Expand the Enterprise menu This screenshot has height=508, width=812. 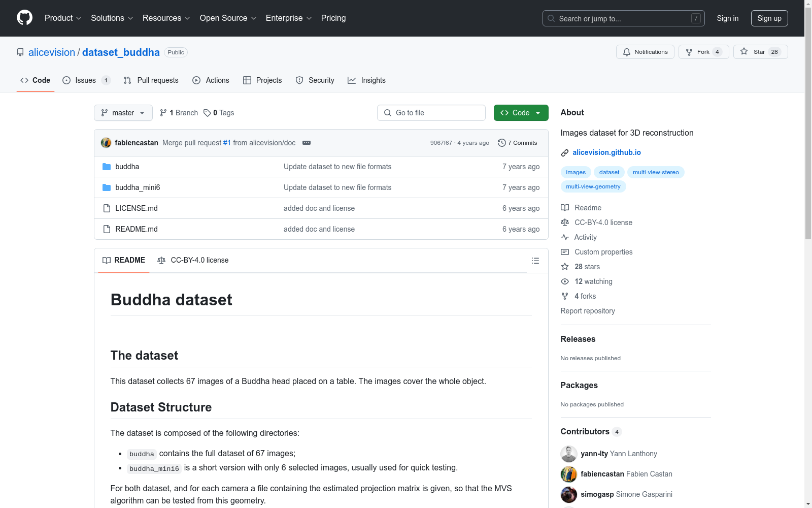click(x=289, y=18)
